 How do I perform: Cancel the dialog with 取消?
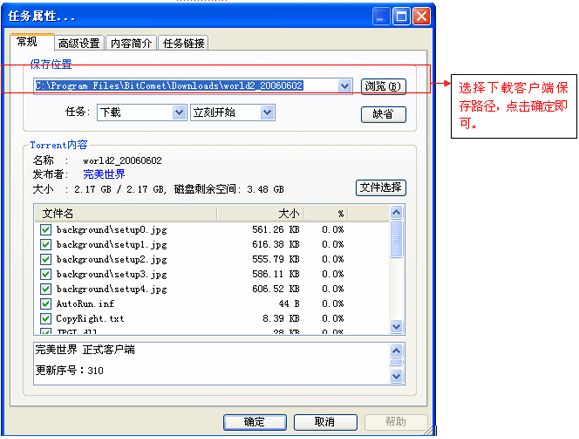(x=325, y=422)
